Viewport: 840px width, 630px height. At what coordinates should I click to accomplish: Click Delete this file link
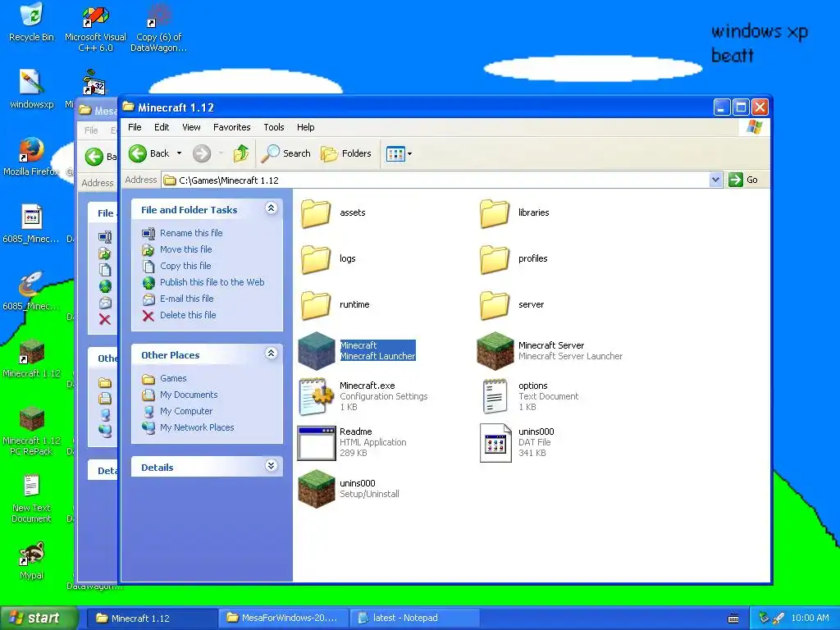188,316
